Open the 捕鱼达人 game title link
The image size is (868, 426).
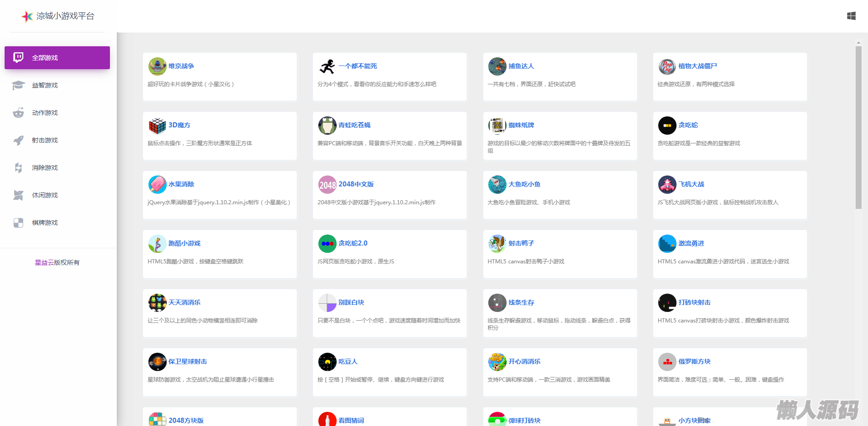521,66
